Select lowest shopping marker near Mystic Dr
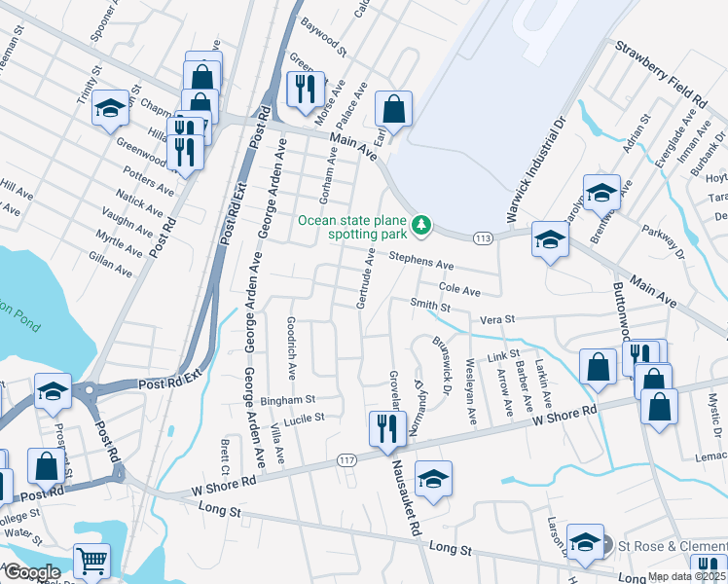 [659, 411]
